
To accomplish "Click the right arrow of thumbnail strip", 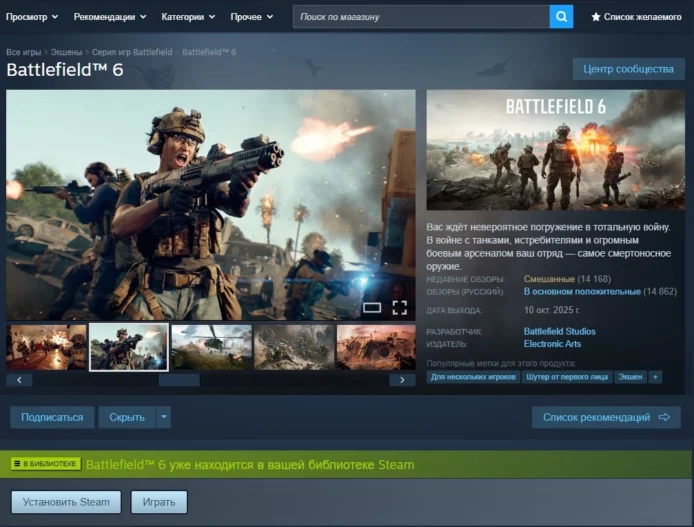I will (x=402, y=380).
